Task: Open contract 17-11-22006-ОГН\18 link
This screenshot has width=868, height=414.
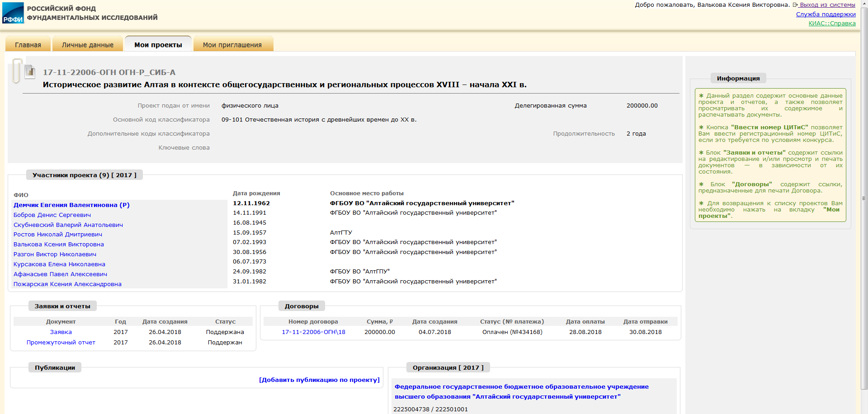Action: tap(313, 332)
